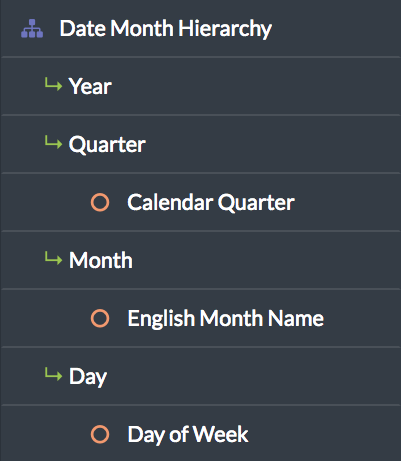Viewport: 401px width, 461px height.
Task: Select the Day of Week attribute
Action: [188, 435]
